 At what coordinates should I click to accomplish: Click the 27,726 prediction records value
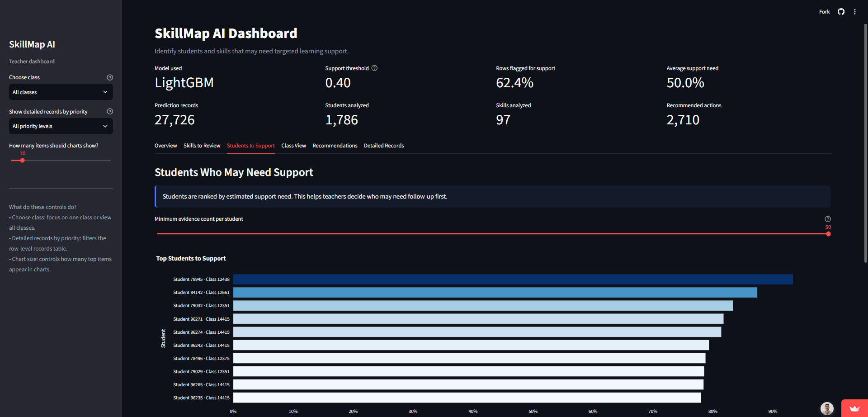(x=175, y=120)
